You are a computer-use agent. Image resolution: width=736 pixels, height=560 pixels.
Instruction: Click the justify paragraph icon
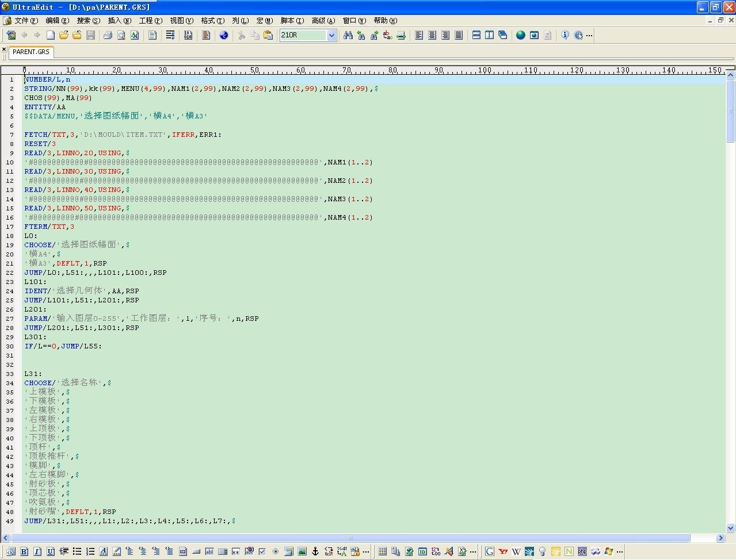coord(459,35)
